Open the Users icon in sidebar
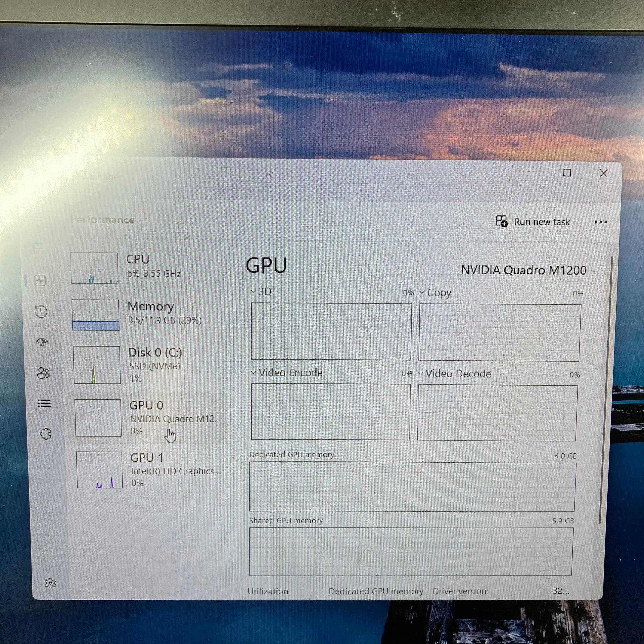The height and width of the screenshot is (644, 644). (43, 373)
